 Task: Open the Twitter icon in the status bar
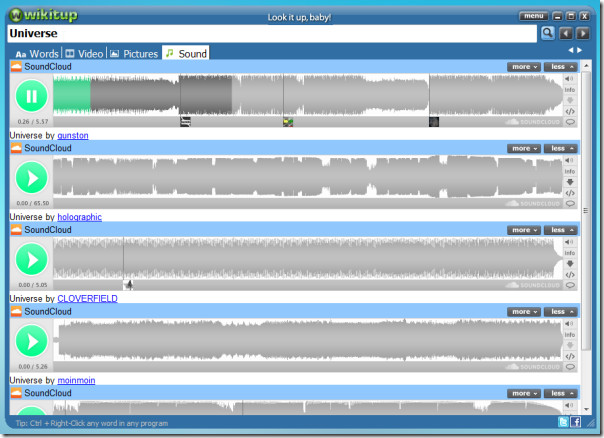point(563,422)
